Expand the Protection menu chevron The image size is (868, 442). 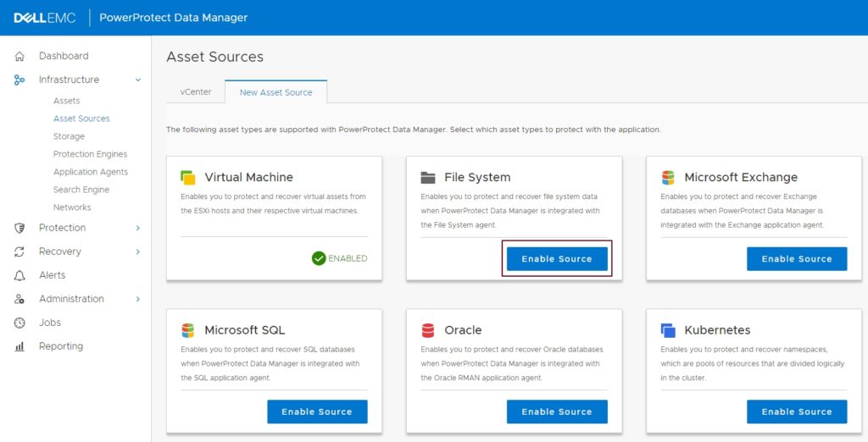pos(138,228)
